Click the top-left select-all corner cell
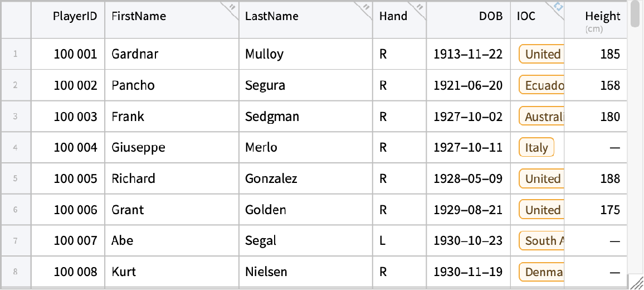The image size is (644, 290). click(x=16, y=19)
